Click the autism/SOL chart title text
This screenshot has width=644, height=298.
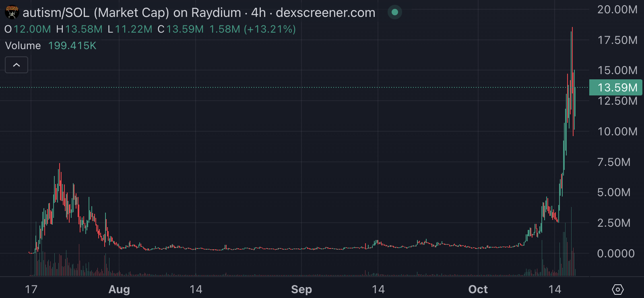click(x=199, y=13)
